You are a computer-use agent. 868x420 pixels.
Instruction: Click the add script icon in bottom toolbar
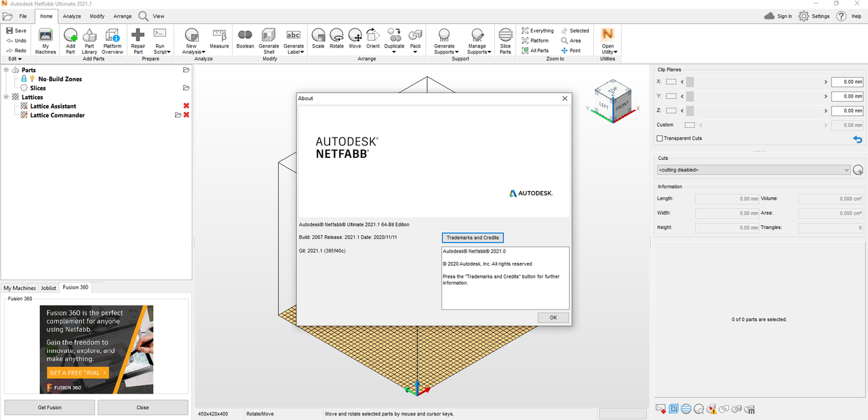[660, 409]
